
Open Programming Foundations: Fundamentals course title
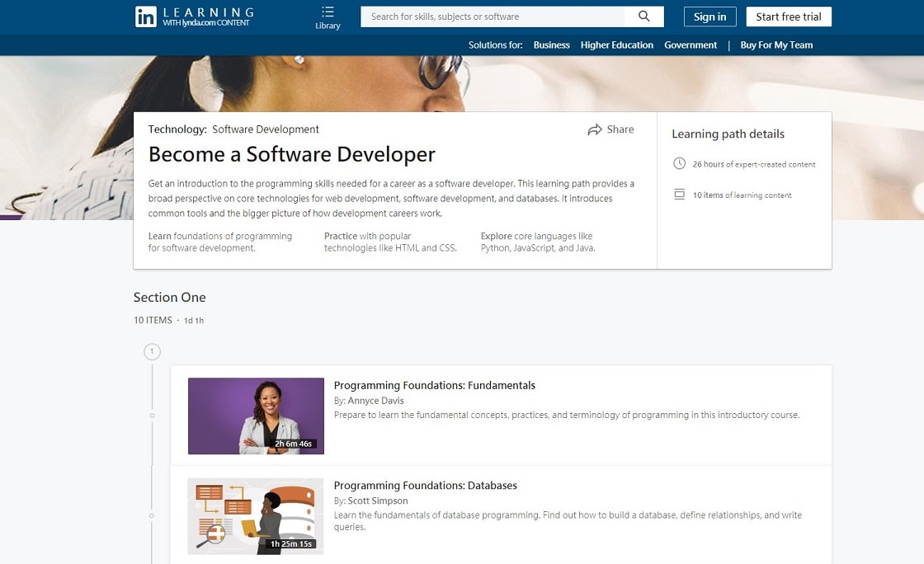(x=434, y=385)
